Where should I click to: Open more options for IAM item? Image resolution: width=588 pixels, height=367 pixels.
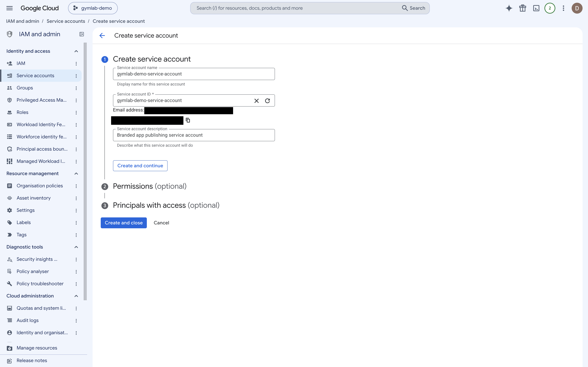coord(76,64)
